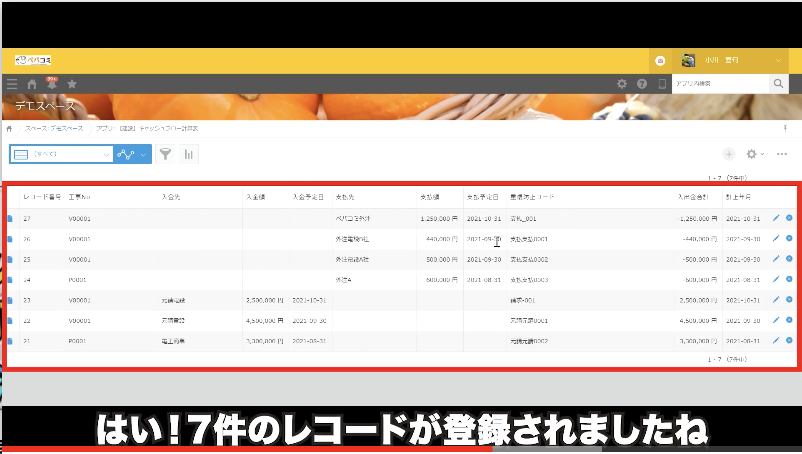Viewport: 802px width, 454px height.
Task: Go to the portal home icon
Action: pos(32,85)
